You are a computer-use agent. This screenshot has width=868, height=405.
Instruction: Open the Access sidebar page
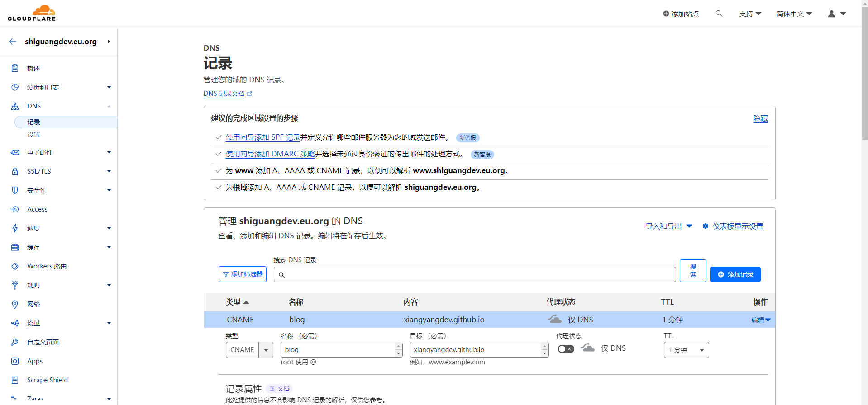(37, 209)
